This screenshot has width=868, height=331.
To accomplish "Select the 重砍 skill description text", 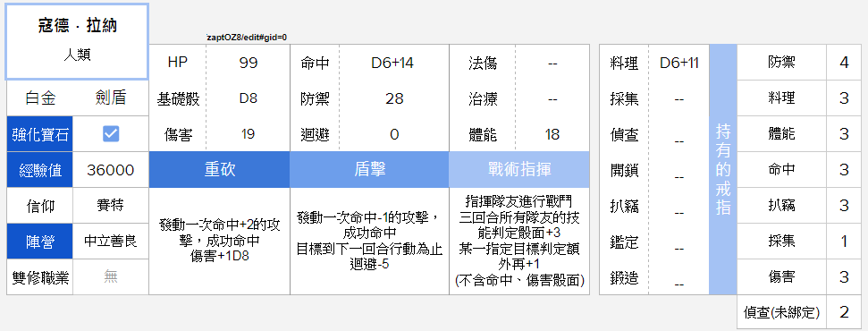I will click(x=220, y=242).
